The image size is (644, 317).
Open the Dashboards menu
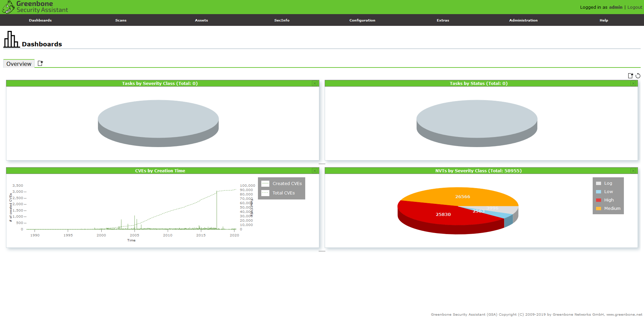point(40,20)
